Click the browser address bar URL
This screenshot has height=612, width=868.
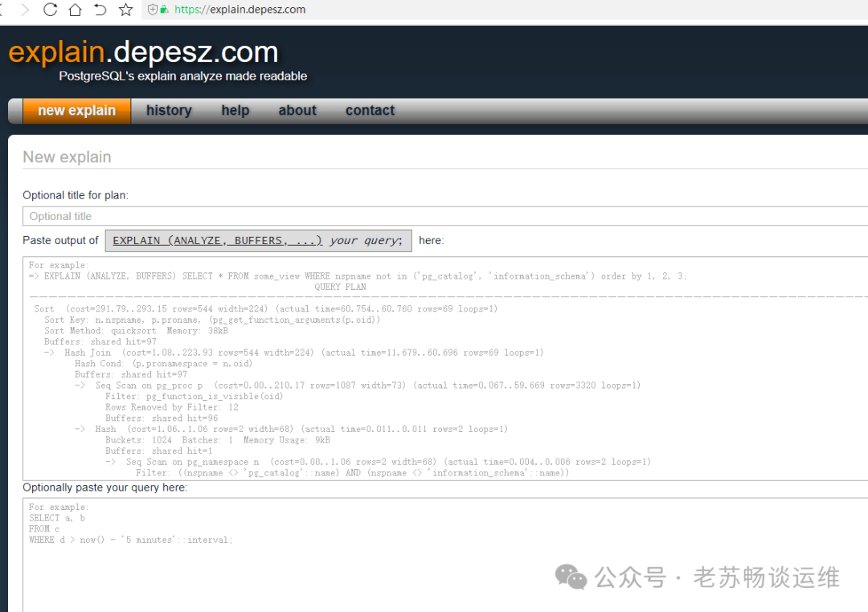click(240, 10)
